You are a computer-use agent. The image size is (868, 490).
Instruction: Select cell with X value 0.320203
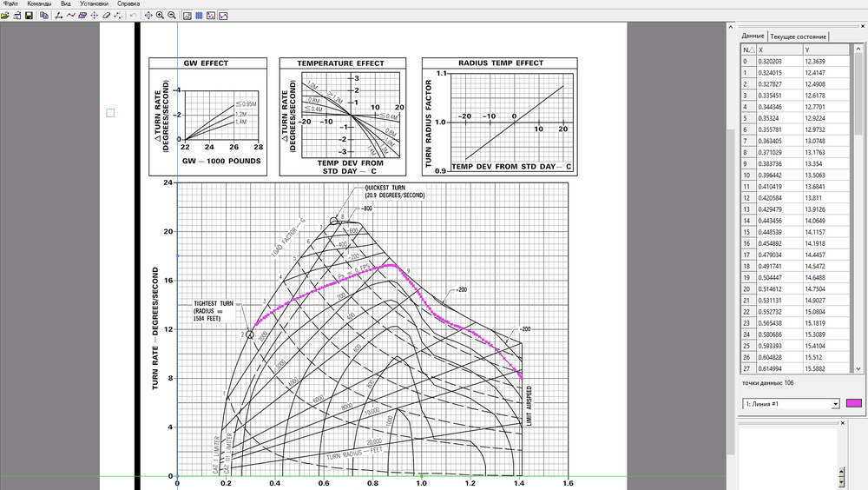click(779, 62)
